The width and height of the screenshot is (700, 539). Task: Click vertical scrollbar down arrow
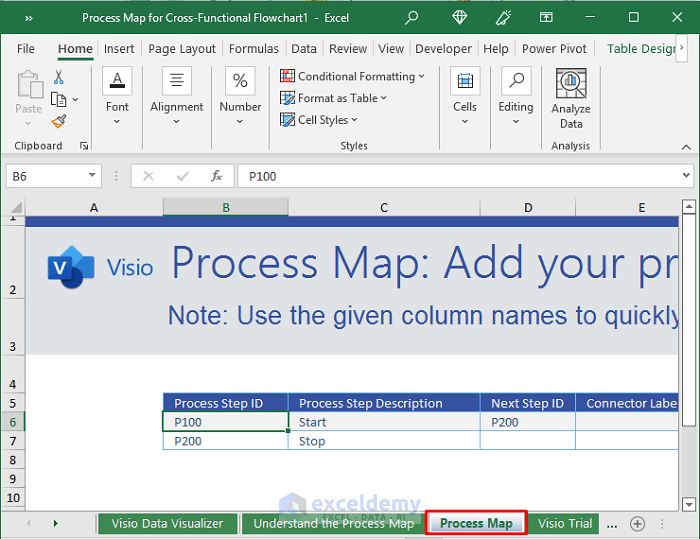pyautogui.click(x=689, y=505)
